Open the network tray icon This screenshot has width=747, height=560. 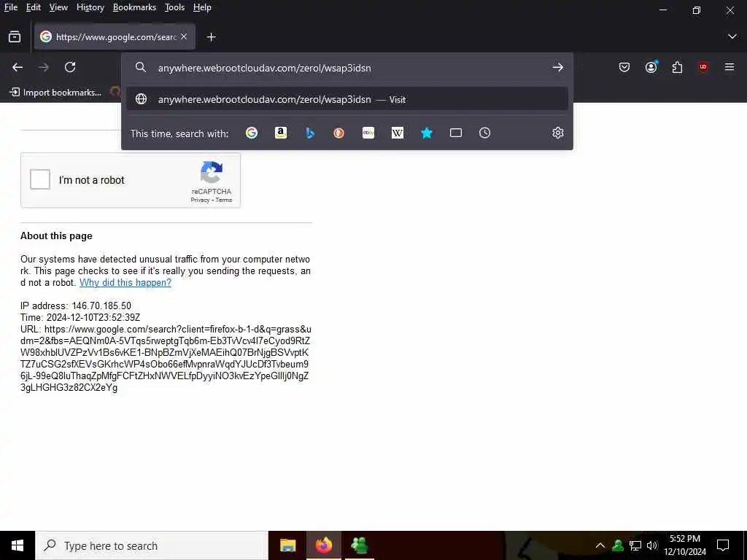635,545
